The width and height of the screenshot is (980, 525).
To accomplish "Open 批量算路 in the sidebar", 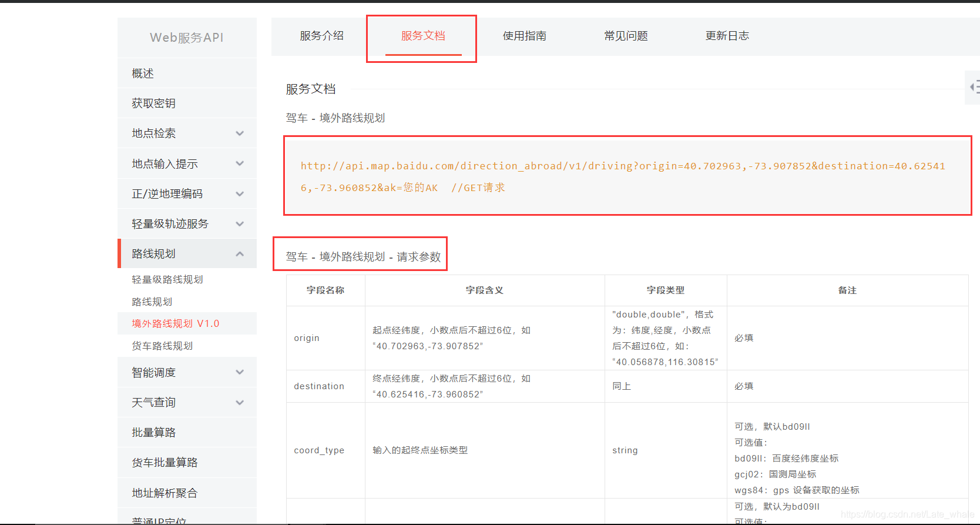I will (187, 433).
